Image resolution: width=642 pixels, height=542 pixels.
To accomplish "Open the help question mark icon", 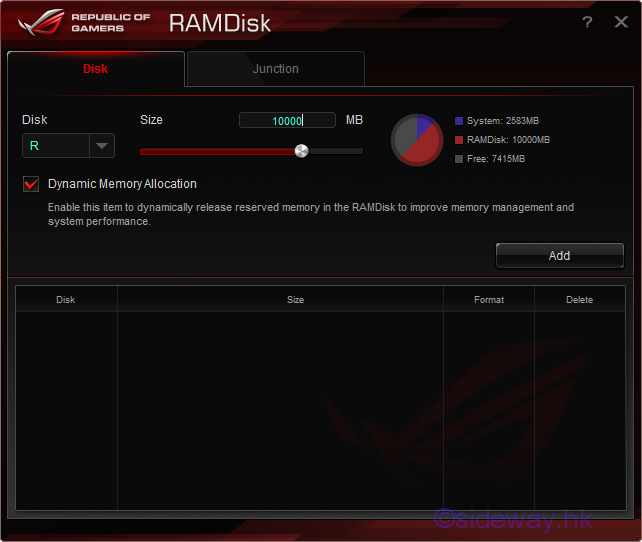I will click(587, 22).
